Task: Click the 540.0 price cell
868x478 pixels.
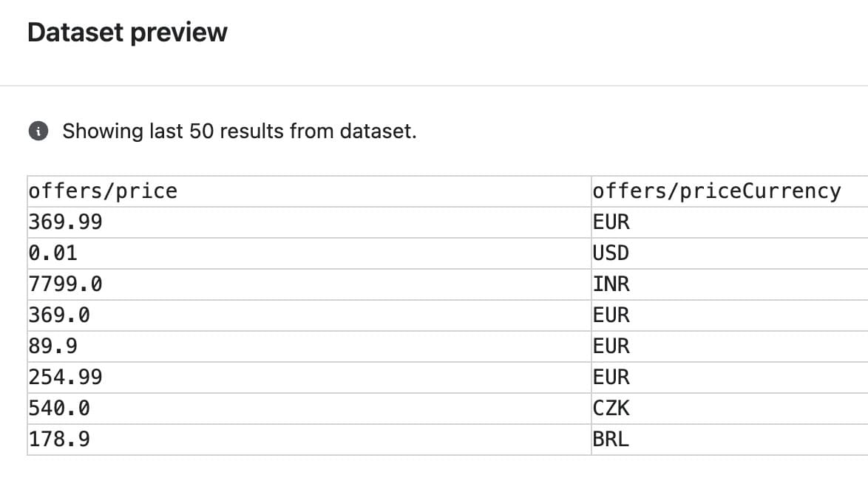Action: coord(309,409)
